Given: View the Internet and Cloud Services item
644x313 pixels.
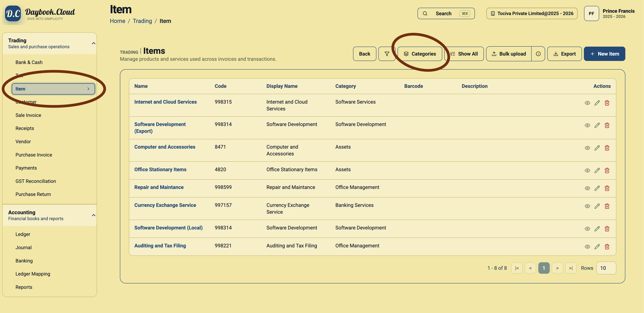Looking at the screenshot, I should point(587,103).
